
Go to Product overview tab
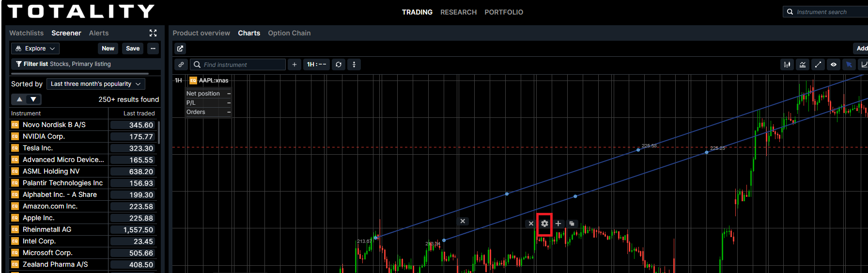(201, 33)
